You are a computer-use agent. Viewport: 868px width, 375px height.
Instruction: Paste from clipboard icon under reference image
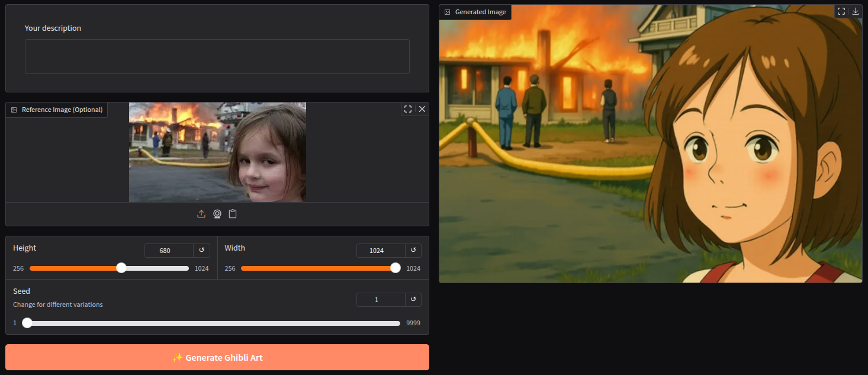(x=233, y=214)
